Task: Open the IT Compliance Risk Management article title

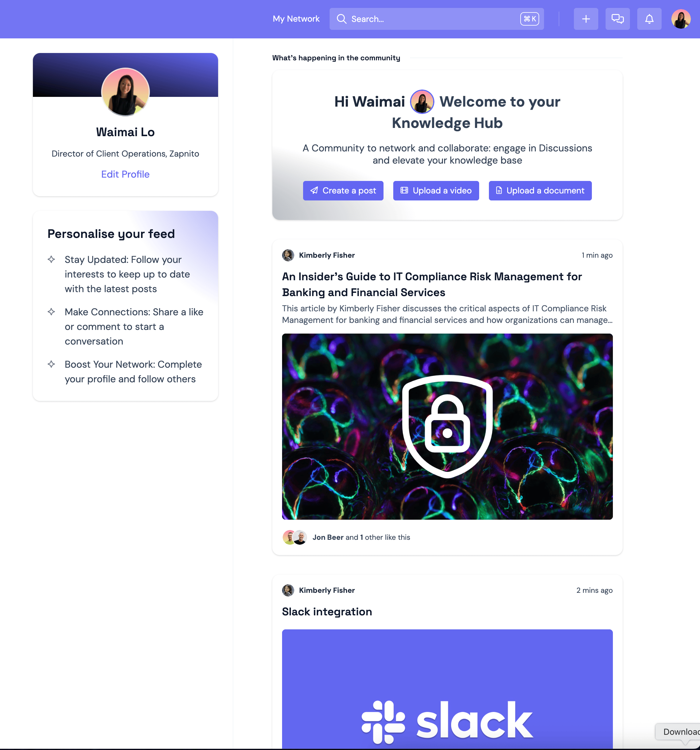Action: tap(432, 285)
